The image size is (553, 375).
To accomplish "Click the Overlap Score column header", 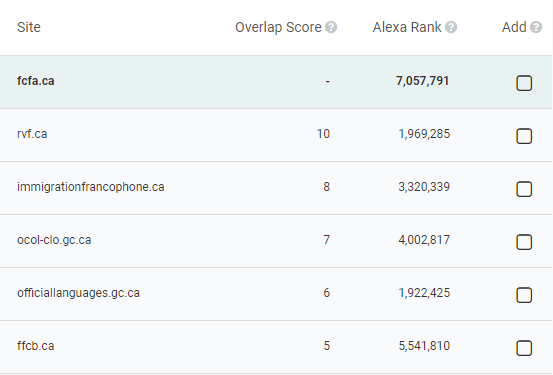I will point(278,27).
